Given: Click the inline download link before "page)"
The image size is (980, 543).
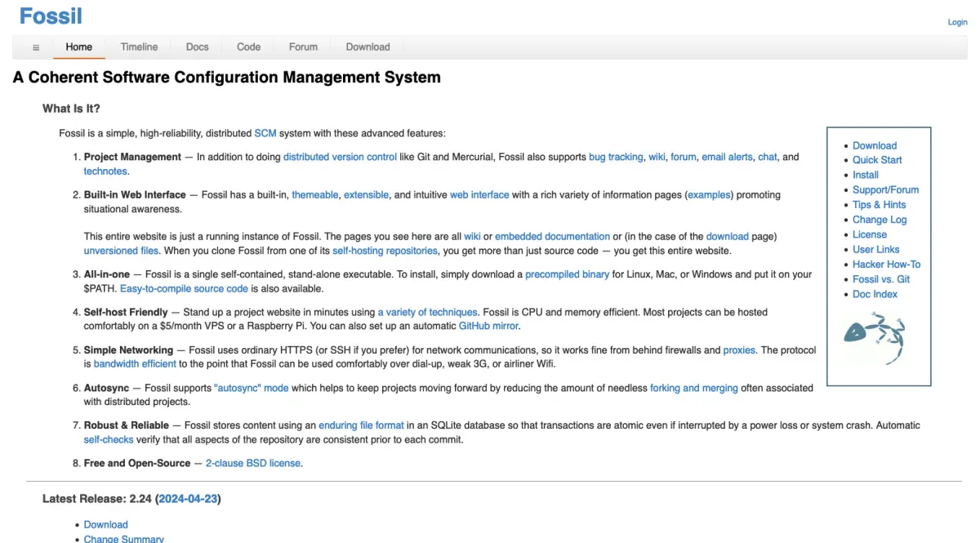Looking at the screenshot, I should tap(728, 236).
